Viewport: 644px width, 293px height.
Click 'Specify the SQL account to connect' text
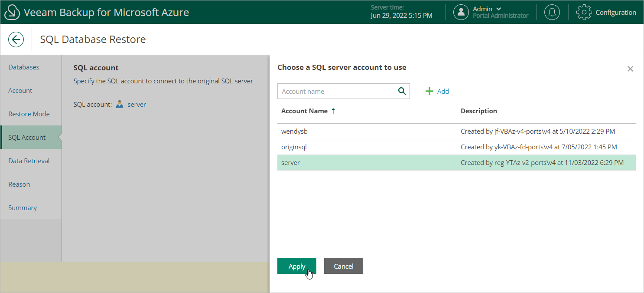(x=163, y=81)
